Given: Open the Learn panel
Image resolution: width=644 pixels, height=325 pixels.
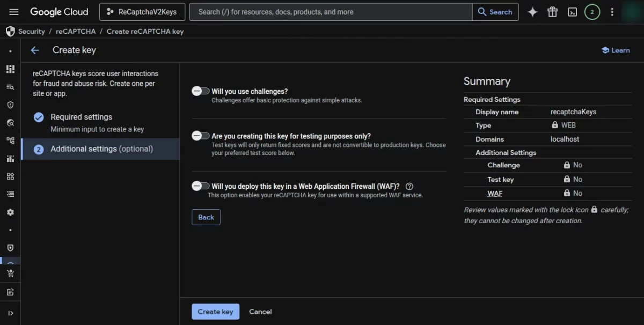Looking at the screenshot, I should click(616, 50).
